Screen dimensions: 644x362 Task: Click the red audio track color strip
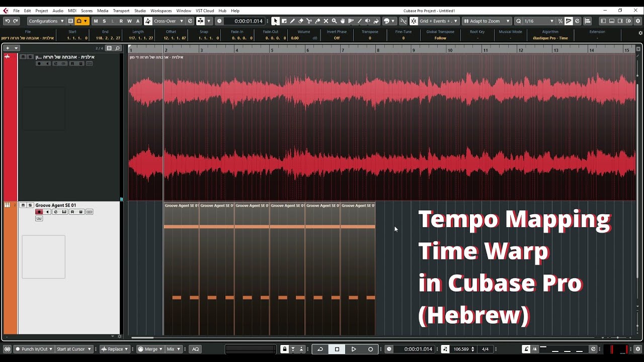pyautogui.click(x=10, y=127)
